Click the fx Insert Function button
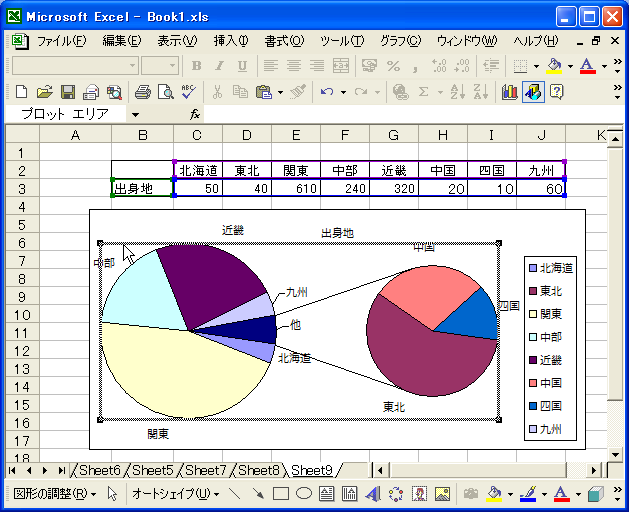Viewport: 629px width, 512px height. coord(195,115)
